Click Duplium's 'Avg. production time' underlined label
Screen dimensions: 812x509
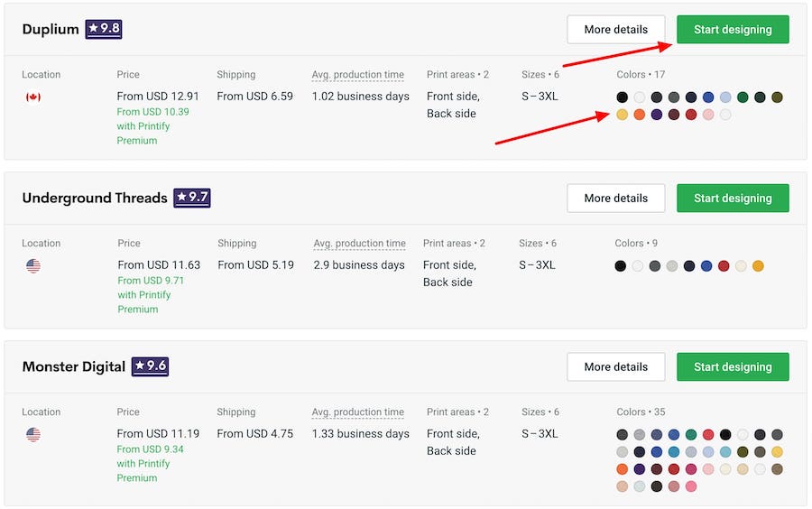[358, 75]
